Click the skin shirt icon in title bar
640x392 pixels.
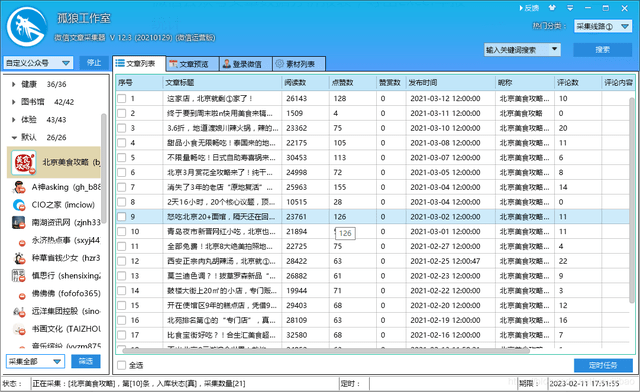[552, 8]
